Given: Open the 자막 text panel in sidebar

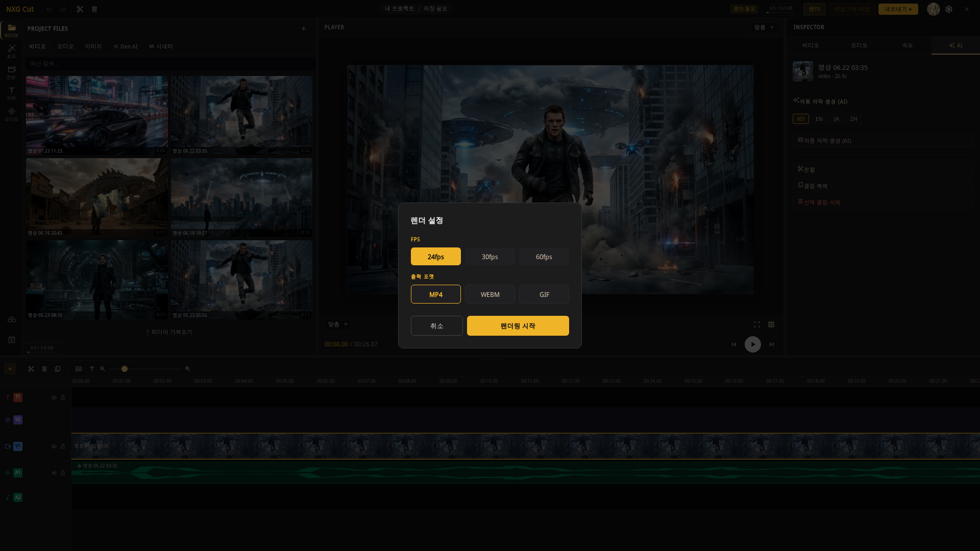Looking at the screenshot, I should (11, 93).
